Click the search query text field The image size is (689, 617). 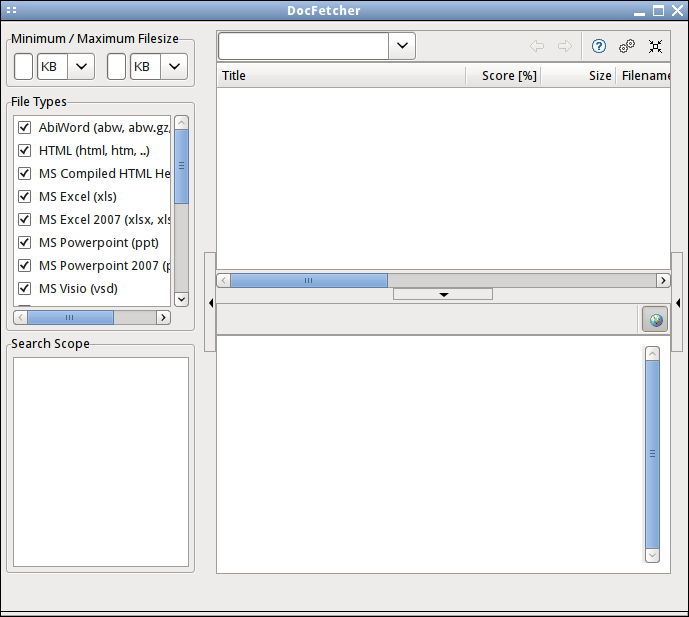(303, 46)
